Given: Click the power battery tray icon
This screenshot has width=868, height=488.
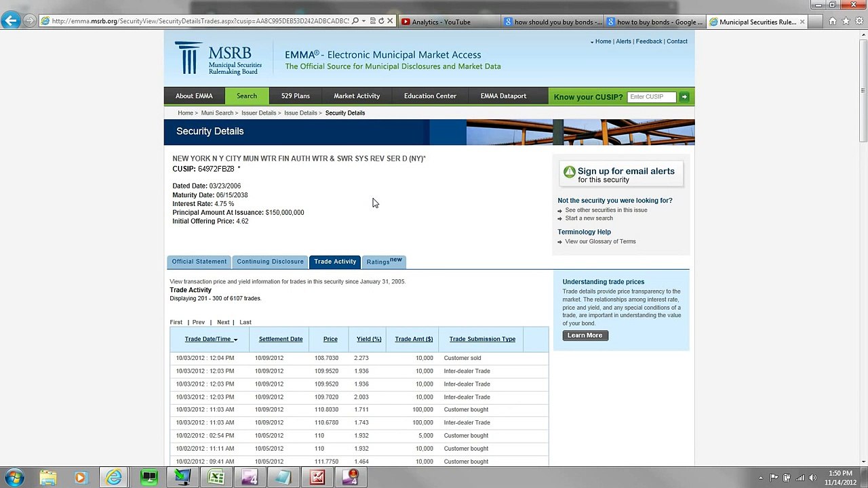Looking at the screenshot, I should (x=787, y=478).
